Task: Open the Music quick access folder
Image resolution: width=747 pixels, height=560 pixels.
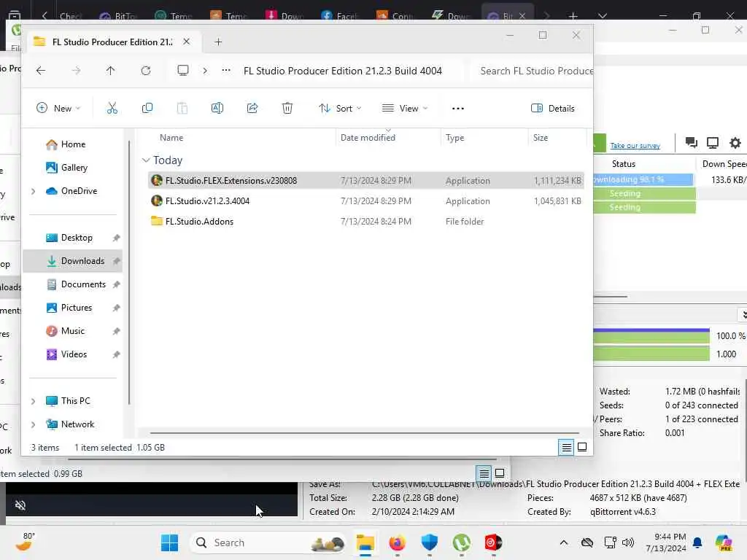Action: 72,331
